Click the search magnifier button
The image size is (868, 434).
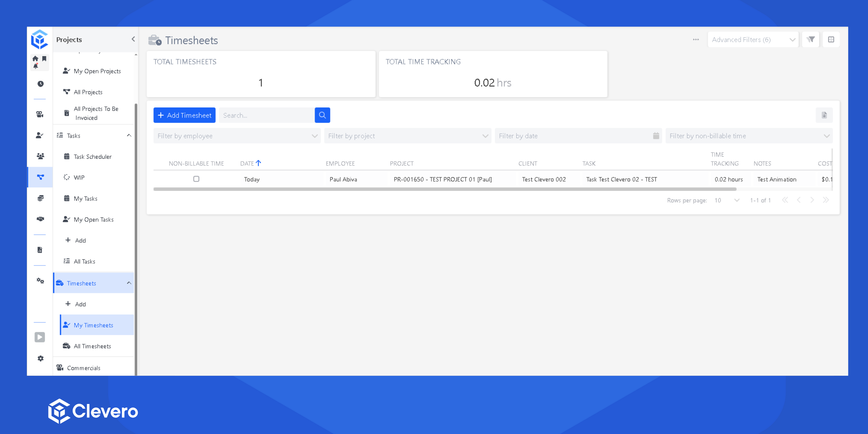(322, 115)
